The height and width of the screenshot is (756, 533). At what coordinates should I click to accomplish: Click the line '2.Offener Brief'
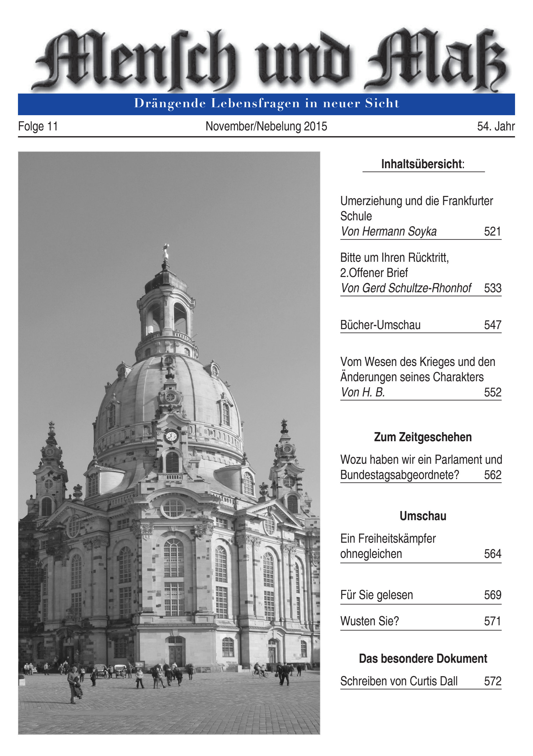(374, 273)
